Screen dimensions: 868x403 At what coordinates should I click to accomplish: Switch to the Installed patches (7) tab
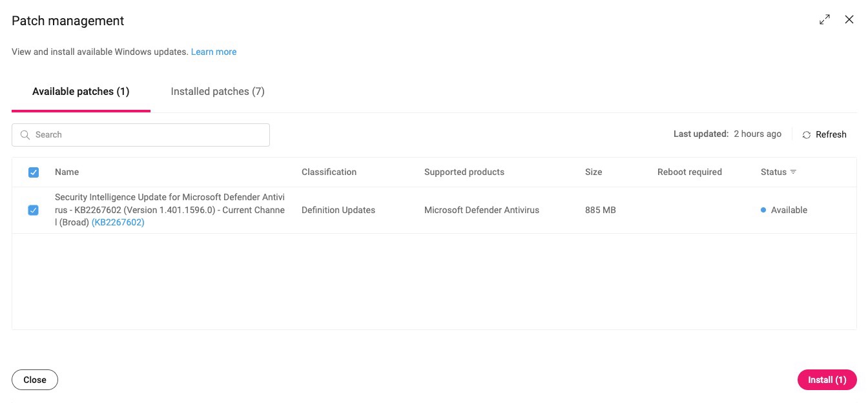tap(218, 92)
